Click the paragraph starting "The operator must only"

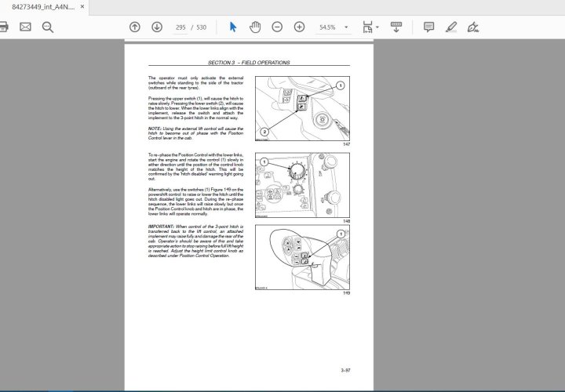[x=195, y=83]
